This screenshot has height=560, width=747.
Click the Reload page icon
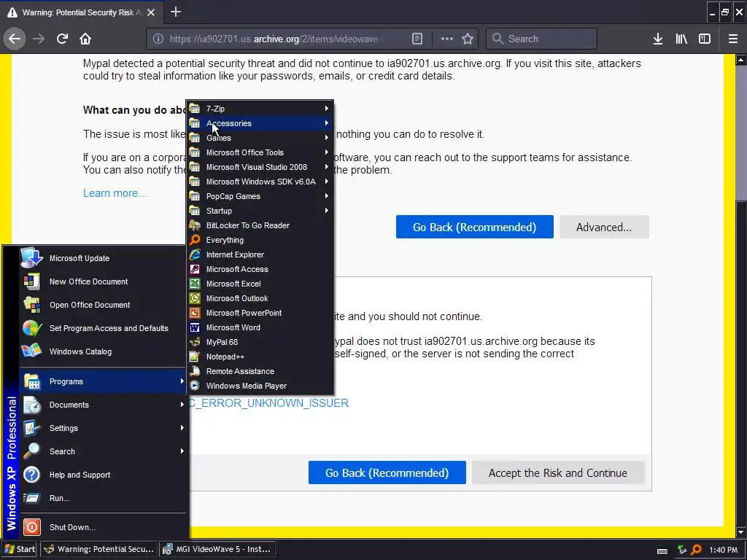click(62, 39)
